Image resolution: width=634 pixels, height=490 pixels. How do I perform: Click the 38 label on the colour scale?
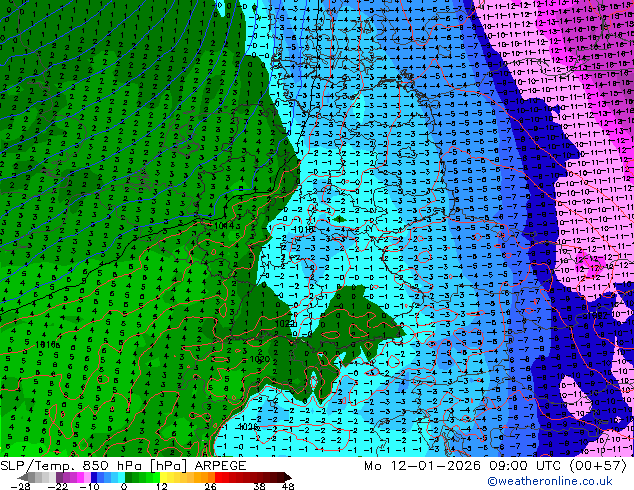259,486
